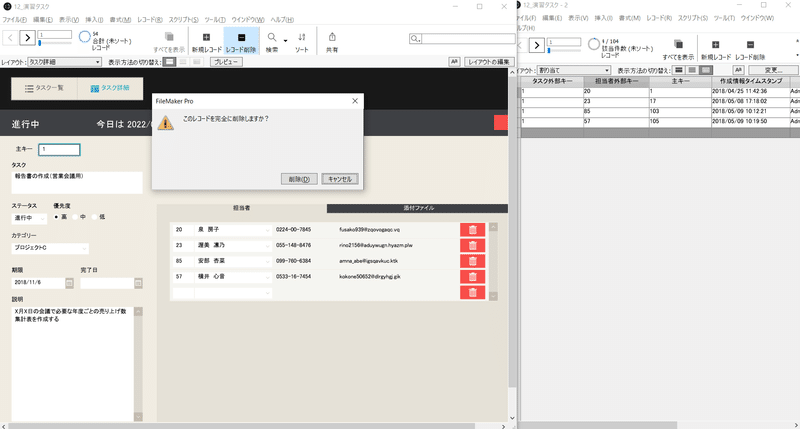Click the found-set pie circle in left window
This screenshot has width=800, height=429.
pos(85,37)
